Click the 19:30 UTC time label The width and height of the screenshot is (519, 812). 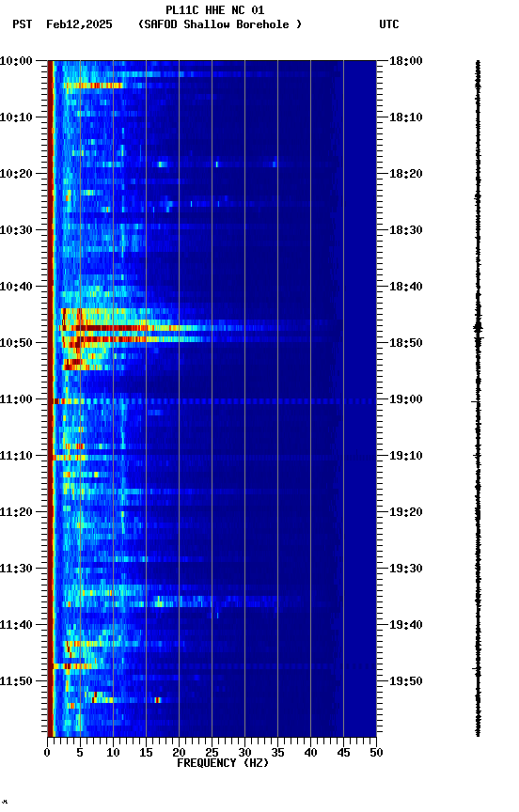tap(406, 570)
